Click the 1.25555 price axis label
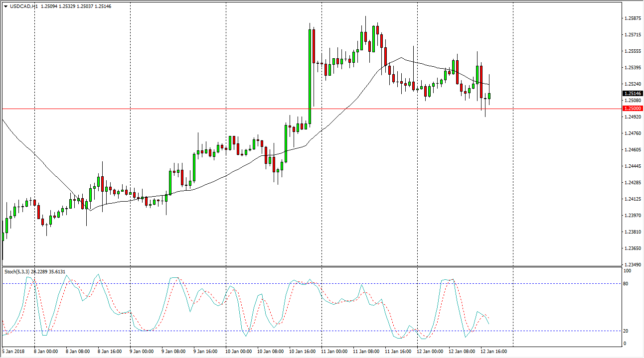This screenshot has height=358, width=644. click(x=632, y=51)
